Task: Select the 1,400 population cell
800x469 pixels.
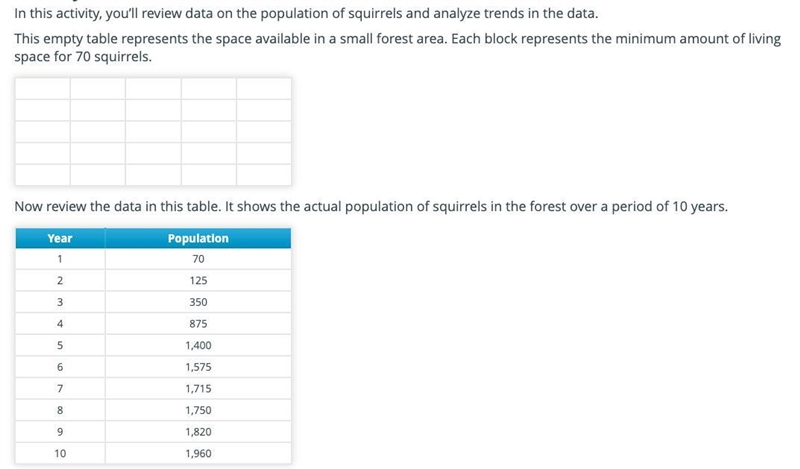Action: 198,345
